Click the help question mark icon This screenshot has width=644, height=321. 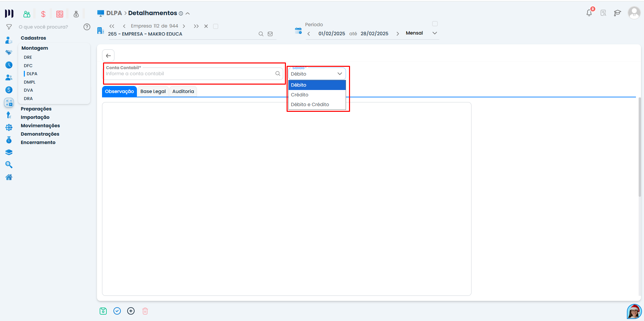[x=87, y=27]
